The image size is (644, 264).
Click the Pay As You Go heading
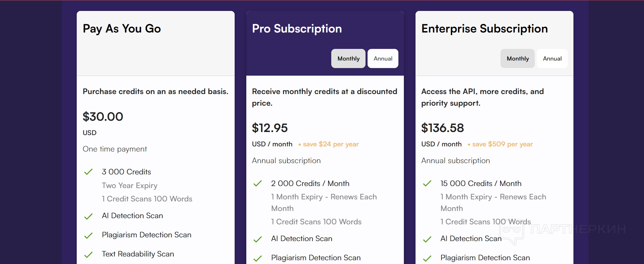pyautogui.click(x=122, y=29)
